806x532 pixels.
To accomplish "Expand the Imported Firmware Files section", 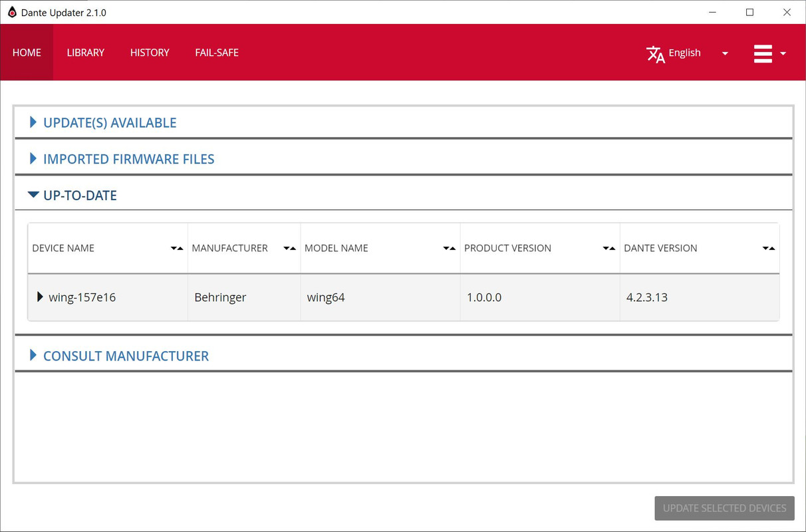I will [x=33, y=159].
